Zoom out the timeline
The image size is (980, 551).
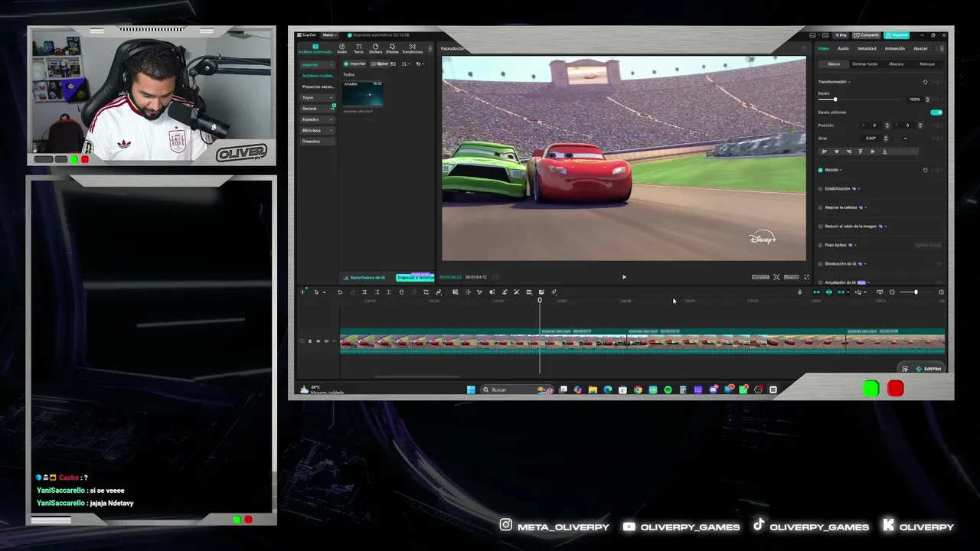(x=892, y=292)
